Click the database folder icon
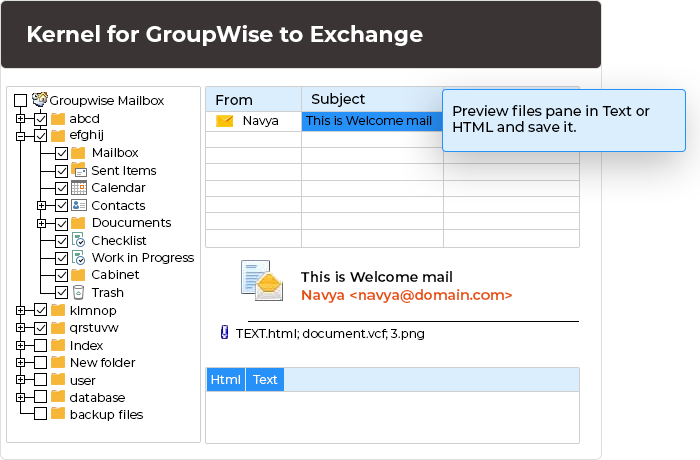The height and width of the screenshot is (460, 700). 58,397
